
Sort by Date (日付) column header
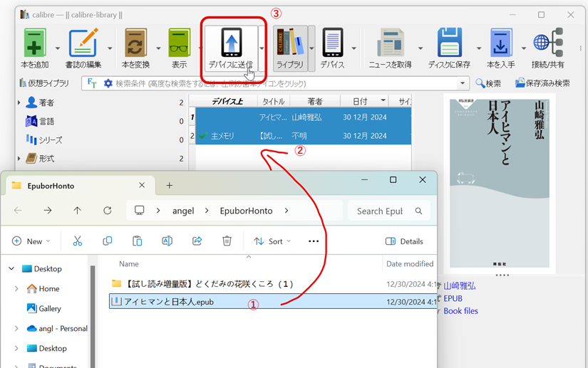tap(364, 102)
